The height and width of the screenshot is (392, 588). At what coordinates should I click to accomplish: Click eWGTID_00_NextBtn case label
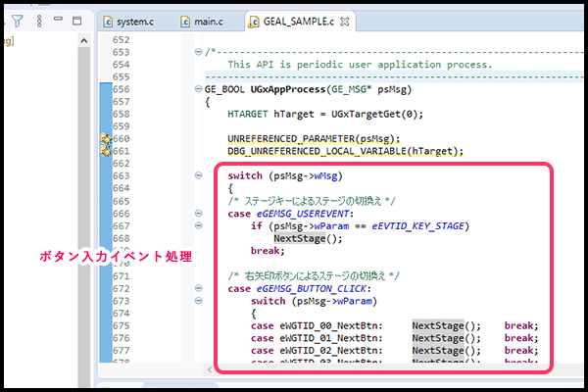pyautogui.click(x=329, y=326)
